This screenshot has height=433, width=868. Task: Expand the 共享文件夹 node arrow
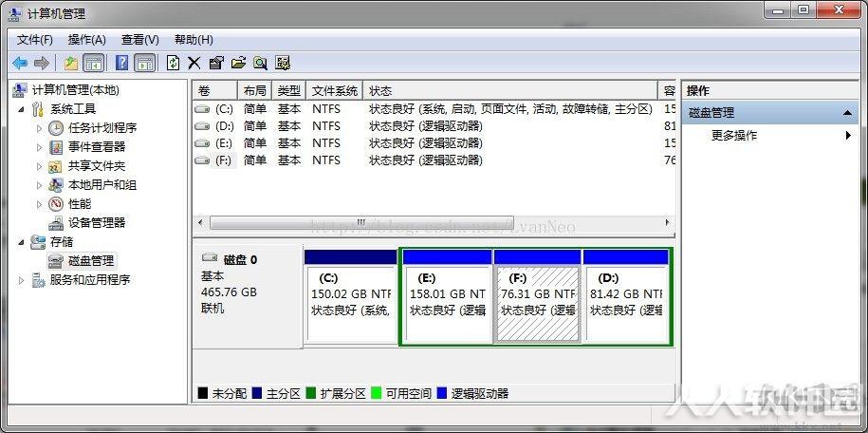coord(39,166)
